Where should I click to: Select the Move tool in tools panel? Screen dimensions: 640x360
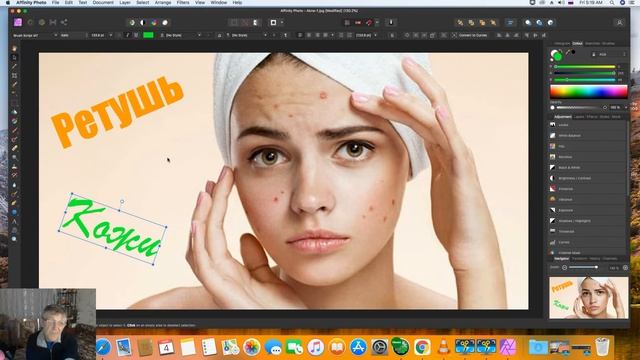coord(14,58)
